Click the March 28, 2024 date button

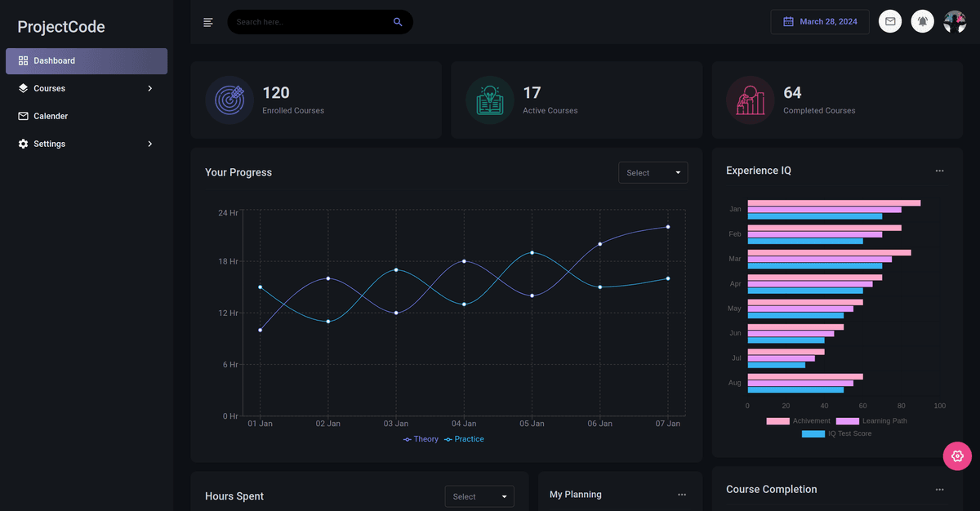[x=820, y=22]
